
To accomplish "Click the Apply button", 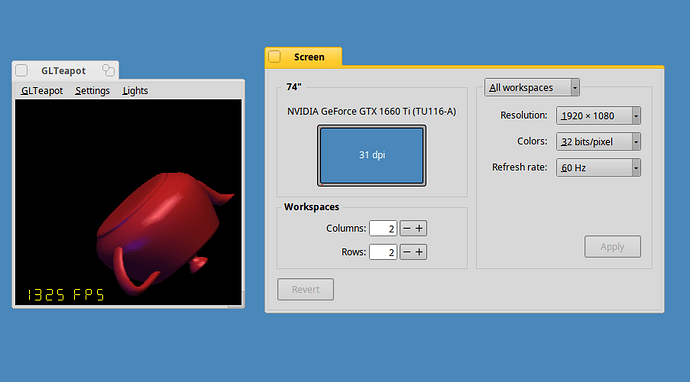I will point(612,246).
